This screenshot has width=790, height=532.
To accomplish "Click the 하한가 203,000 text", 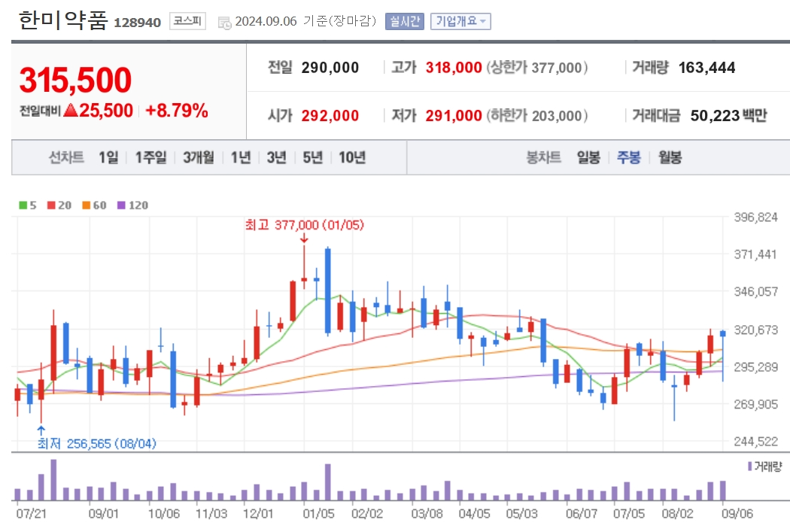I will point(537,116).
